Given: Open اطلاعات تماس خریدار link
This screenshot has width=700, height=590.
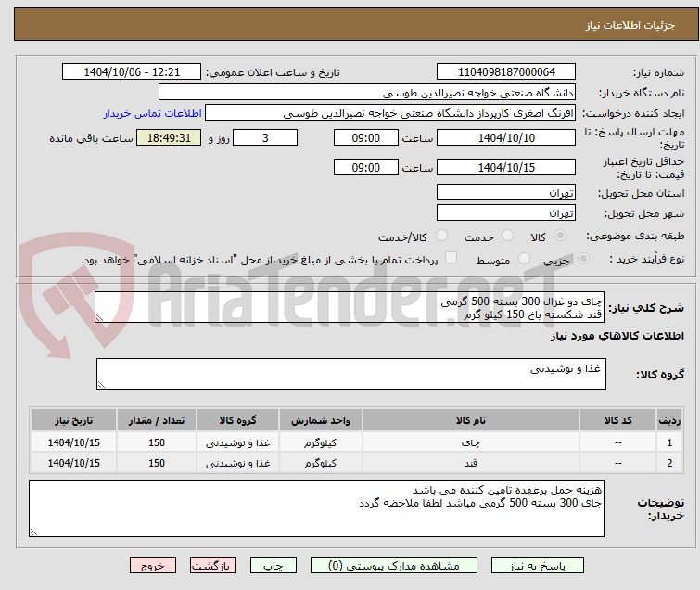Looking at the screenshot, I should pyautogui.click(x=152, y=113).
